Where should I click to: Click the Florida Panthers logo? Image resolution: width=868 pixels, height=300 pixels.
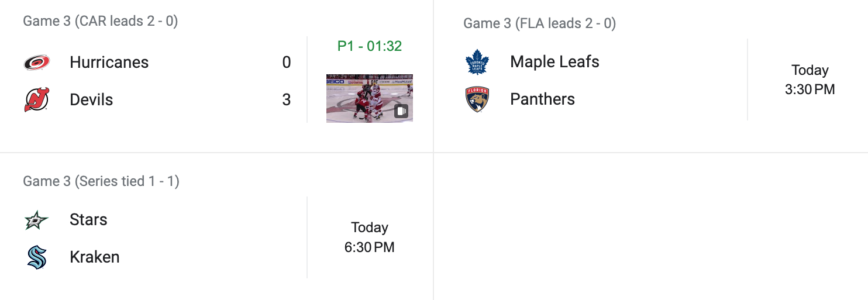[477, 99]
